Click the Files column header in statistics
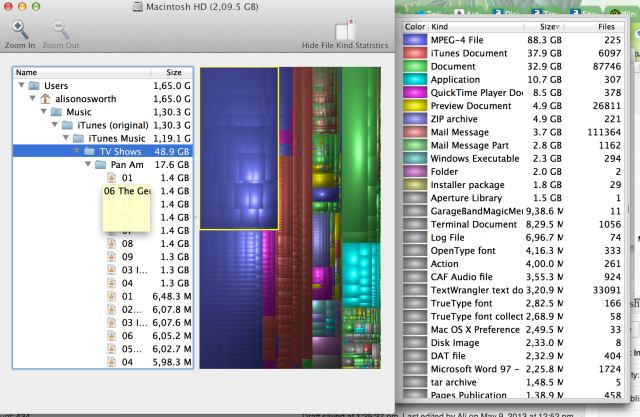The width and height of the screenshot is (640, 417). pyautogui.click(x=594, y=27)
